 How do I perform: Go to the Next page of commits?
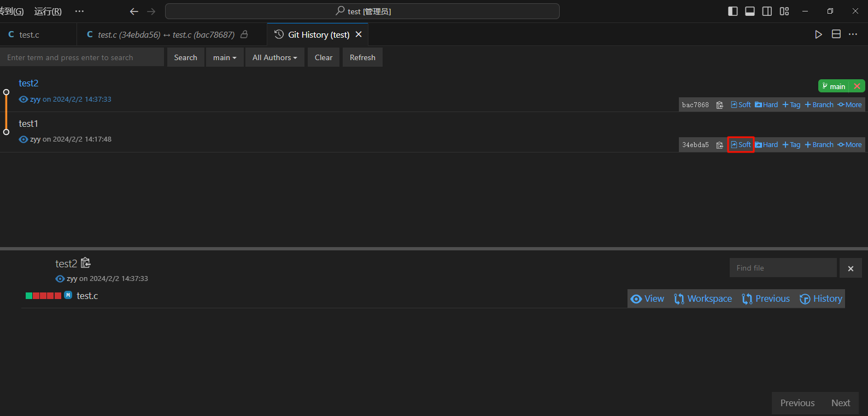[x=841, y=403]
